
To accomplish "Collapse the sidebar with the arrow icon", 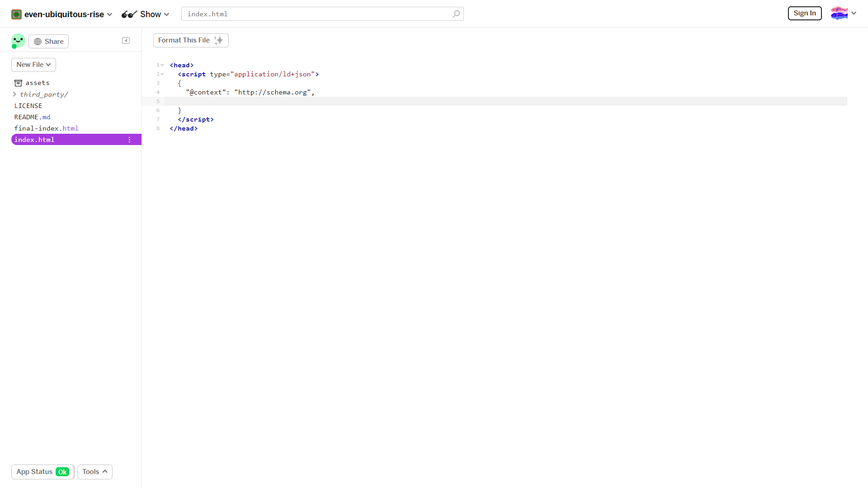I will [x=126, y=41].
